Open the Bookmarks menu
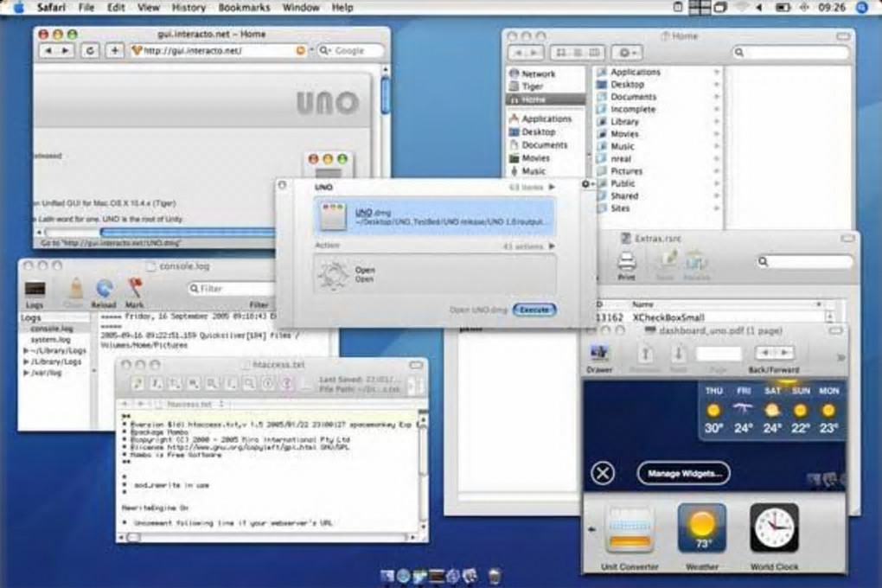 point(244,7)
